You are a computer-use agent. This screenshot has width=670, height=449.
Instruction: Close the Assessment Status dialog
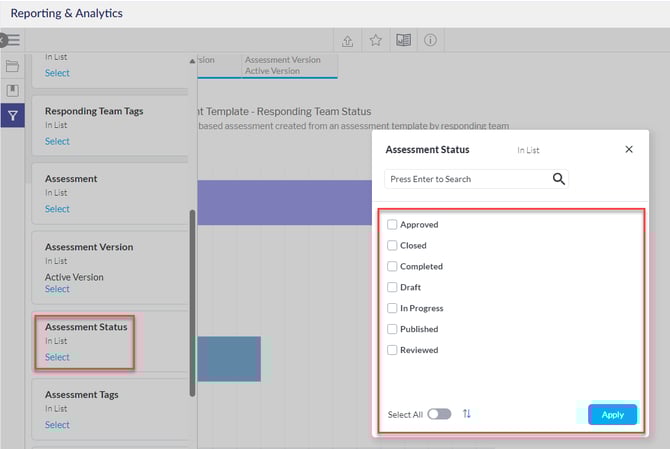click(x=629, y=149)
